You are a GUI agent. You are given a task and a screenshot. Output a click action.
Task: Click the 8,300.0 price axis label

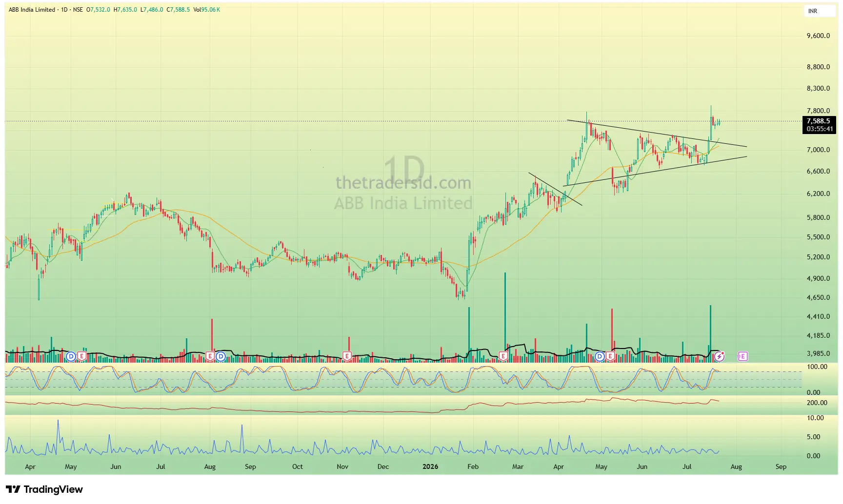point(818,88)
